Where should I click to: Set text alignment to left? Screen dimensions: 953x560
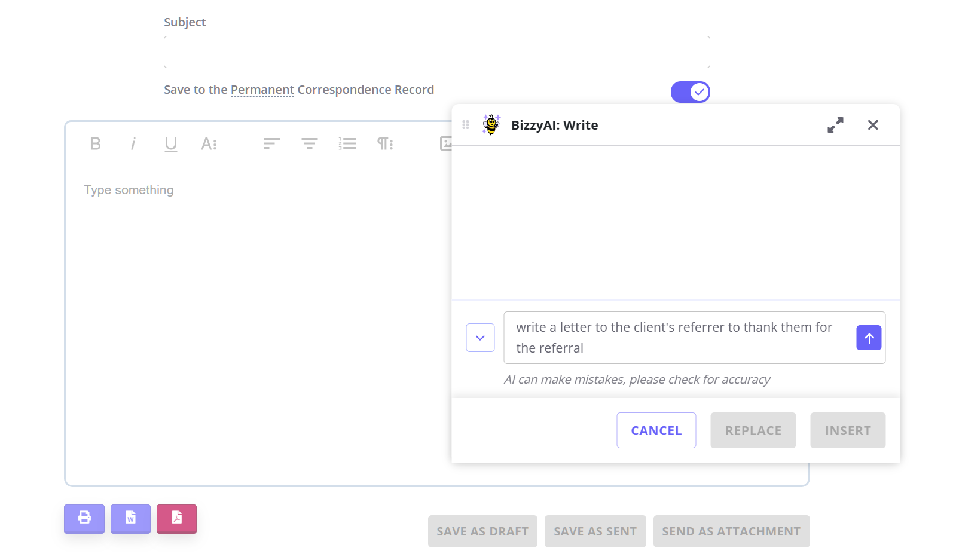[271, 143]
